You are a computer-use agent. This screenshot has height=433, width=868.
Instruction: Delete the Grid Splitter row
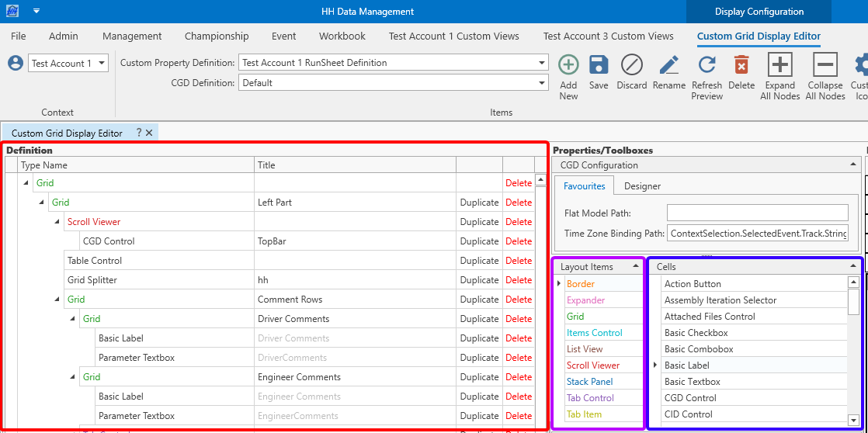pyautogui.click(x=519, y=280)
